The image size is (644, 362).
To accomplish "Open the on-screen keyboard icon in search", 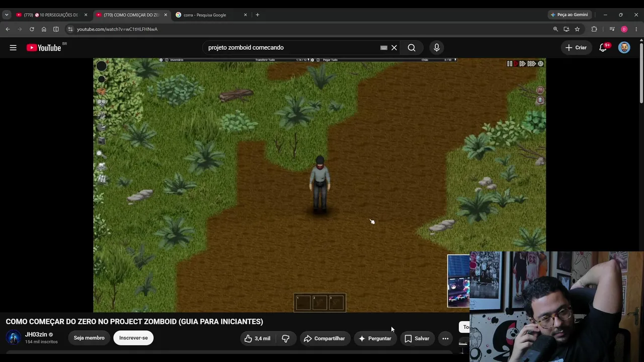I will point(384,48).
